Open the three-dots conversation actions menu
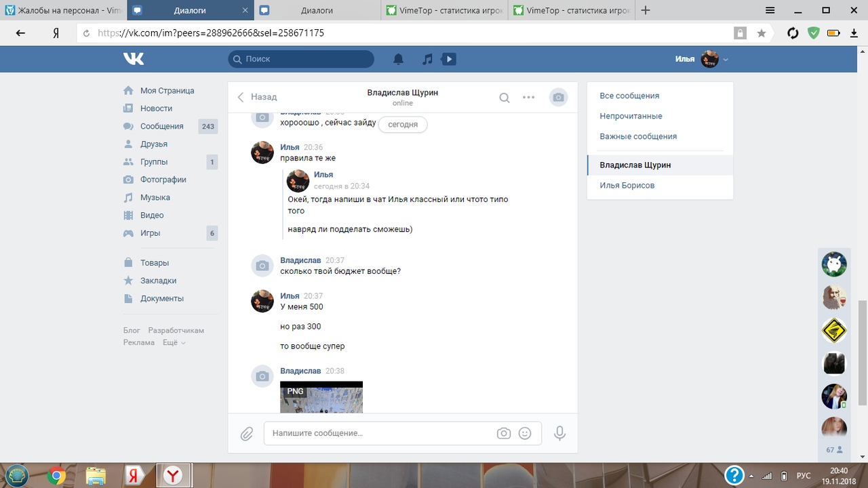868x488 pixels. pos(529,98)
